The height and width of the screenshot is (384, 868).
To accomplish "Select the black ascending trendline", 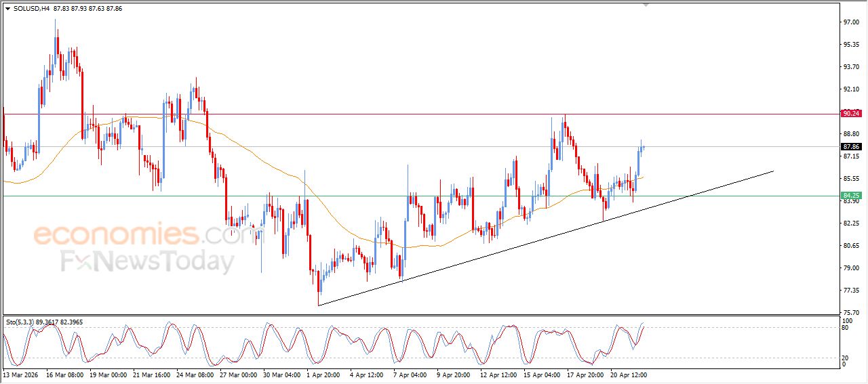I will 542,236.
